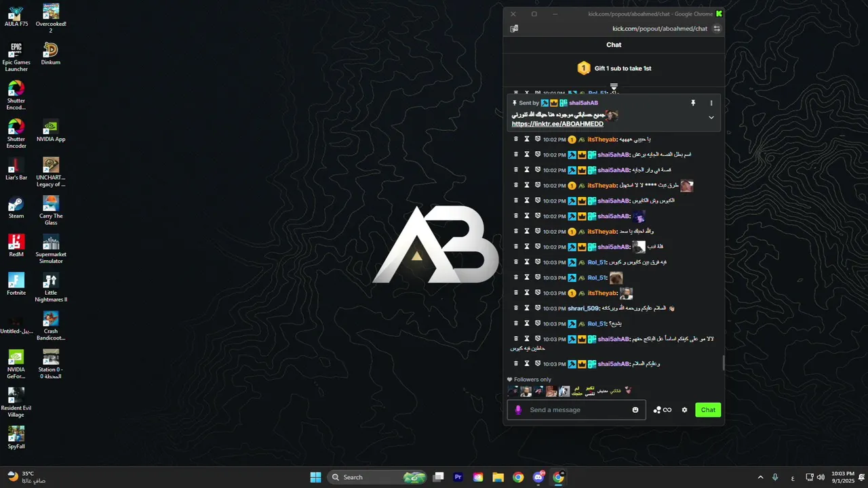Click the site info icon in Chrome address bar

(717, 28)
